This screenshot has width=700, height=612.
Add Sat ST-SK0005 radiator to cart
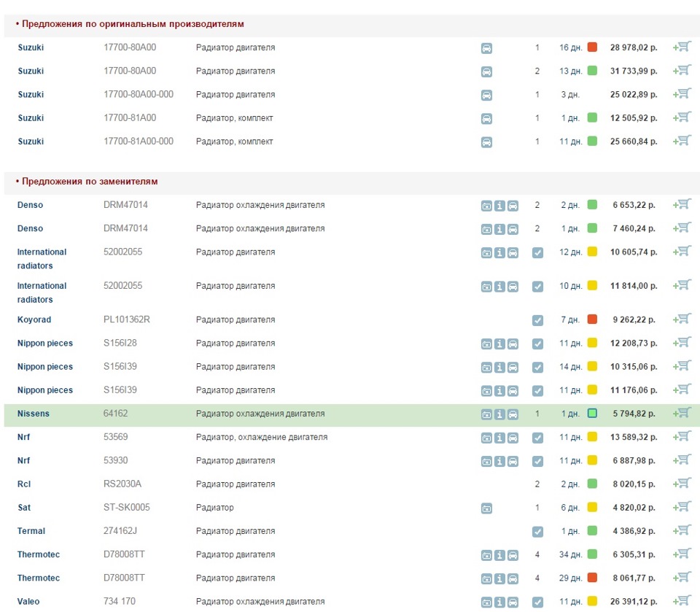[682, 507]
